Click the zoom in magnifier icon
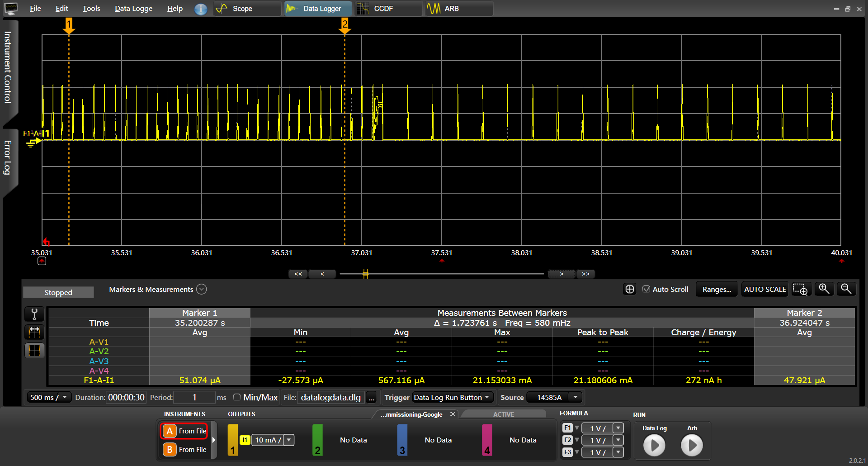Image resolution: width=868 pixels, height=466 pixels. [824, 289]
